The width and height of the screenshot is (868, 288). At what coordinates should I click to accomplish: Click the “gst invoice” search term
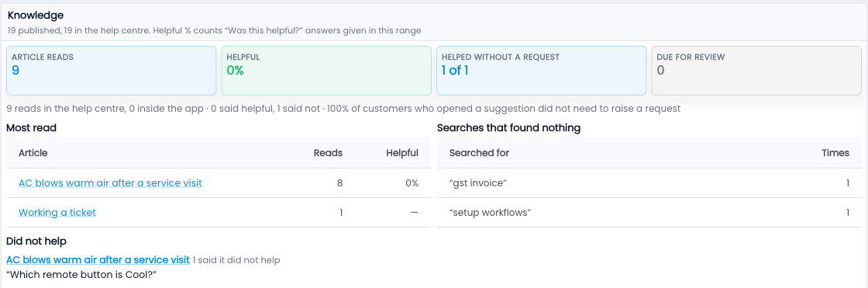478,183
